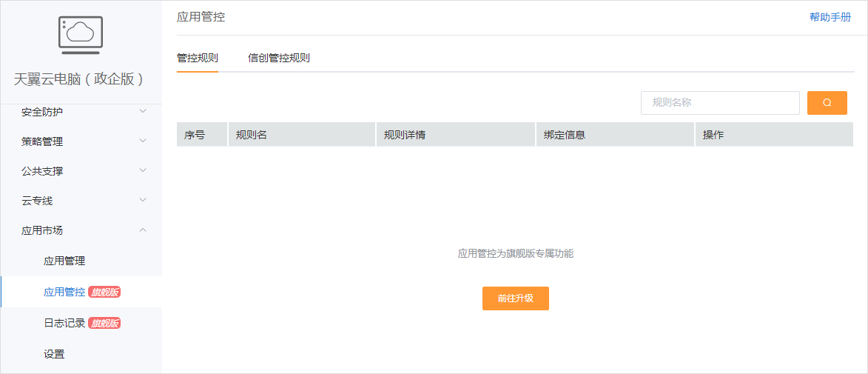Expand the 策略管理 menu chevron
This screenshot has width=868, height=374.
tap(144, 141)
